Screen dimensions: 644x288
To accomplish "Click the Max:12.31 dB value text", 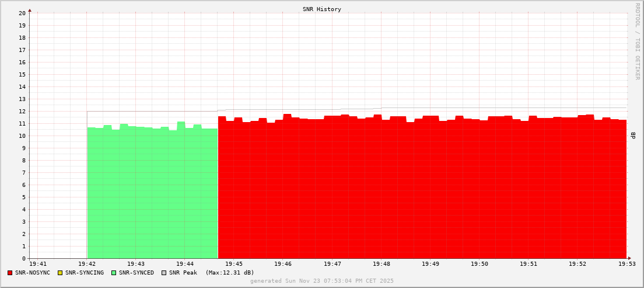I will tap(230, 273).
